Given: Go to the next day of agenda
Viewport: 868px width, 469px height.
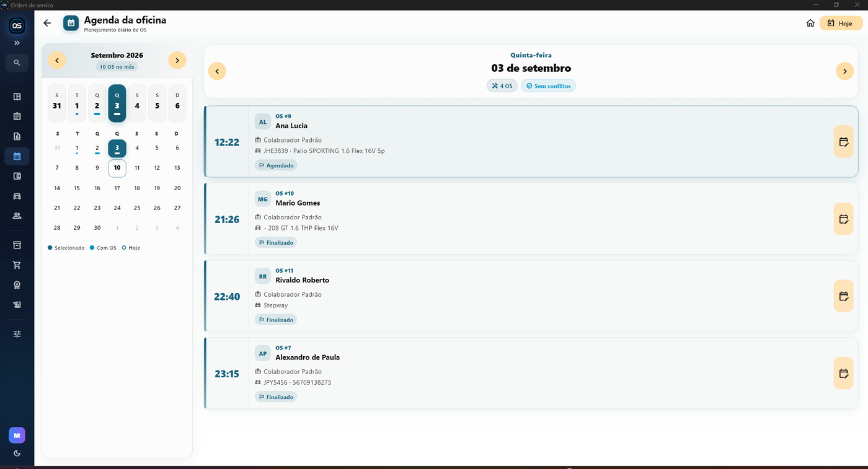Looking at the screenshot, I should click(844, 71).
